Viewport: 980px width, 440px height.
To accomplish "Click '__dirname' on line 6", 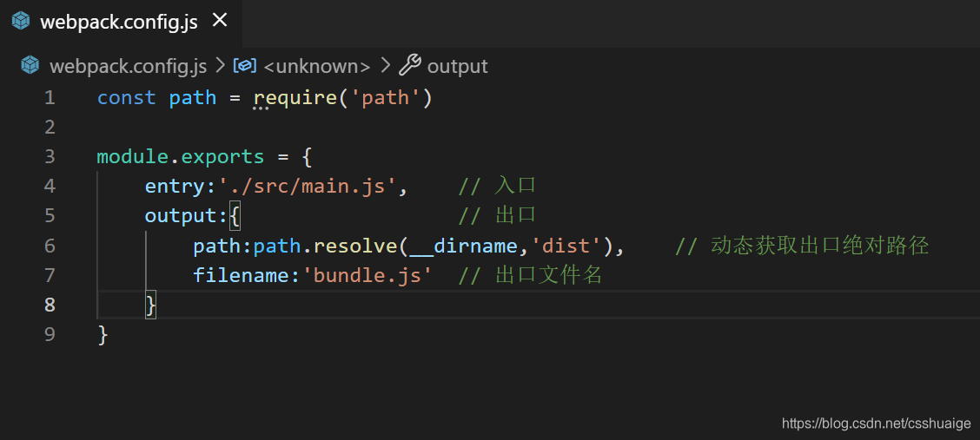I will (x=464, y=246).
